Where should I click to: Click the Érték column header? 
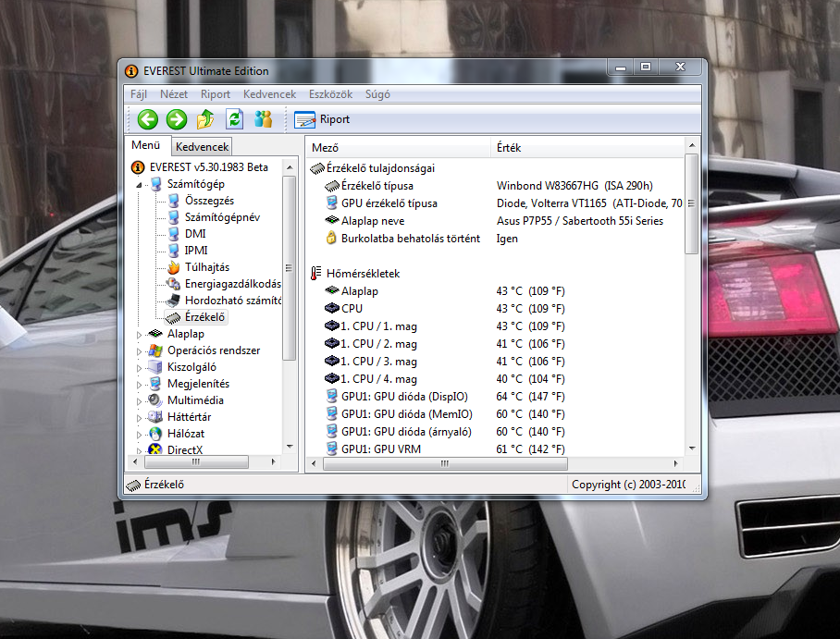tap(587, 147)
